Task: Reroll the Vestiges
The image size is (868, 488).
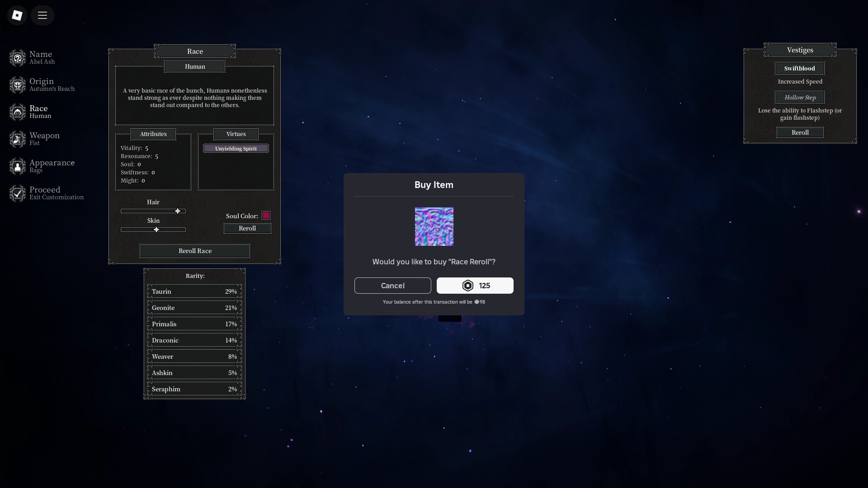Action: click(800, 132)
